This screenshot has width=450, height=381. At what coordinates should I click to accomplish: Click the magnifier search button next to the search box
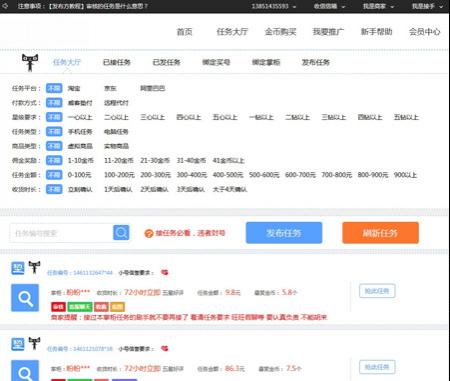(121, 233)
